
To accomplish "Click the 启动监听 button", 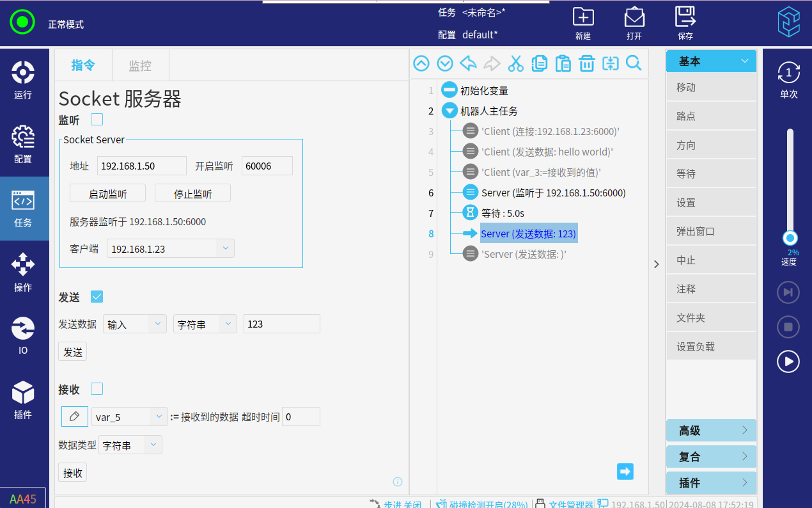I will click(x=107, y=194).
